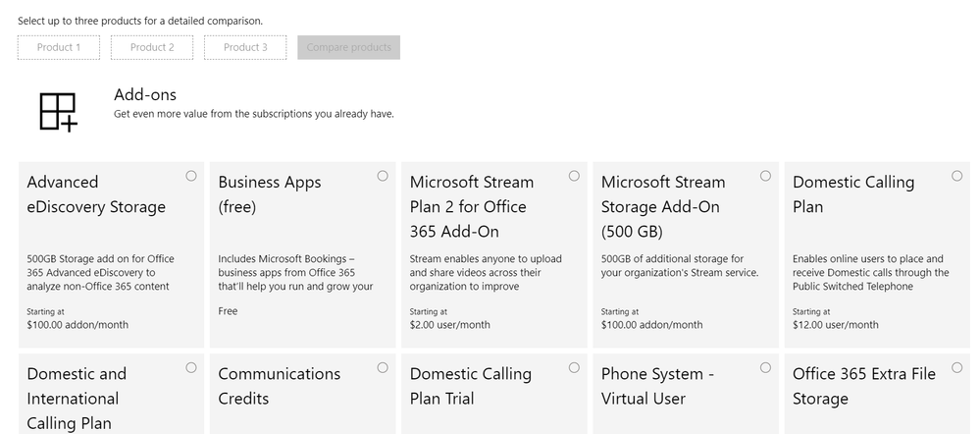The width and height of the screenshot is (980, 434).
Task: Select Phone System - Virtual User radio
Action: (x=765, y=367)
